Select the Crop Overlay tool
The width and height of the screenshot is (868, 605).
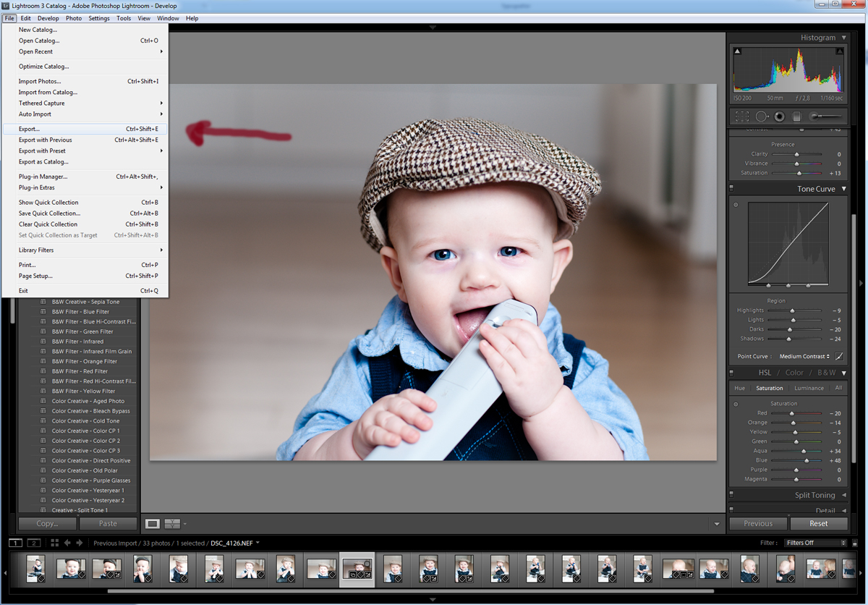[x=742, y=116]
